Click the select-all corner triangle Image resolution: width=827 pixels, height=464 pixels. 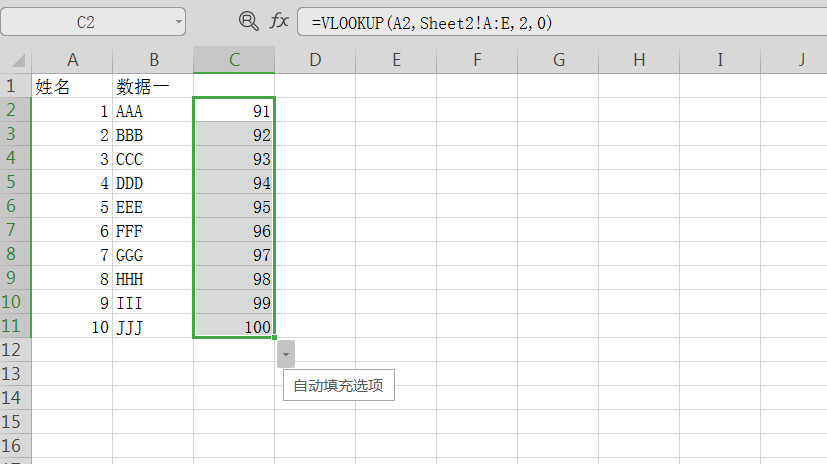[x=18, y=61]
